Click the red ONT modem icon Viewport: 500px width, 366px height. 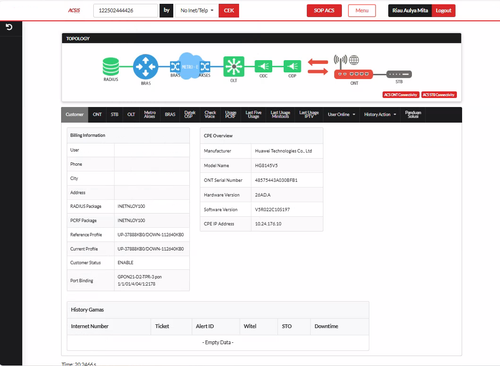coord(353,74)
